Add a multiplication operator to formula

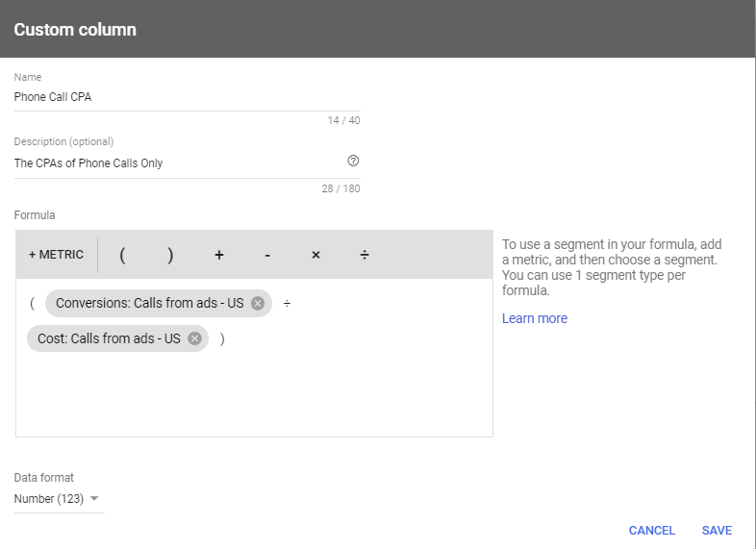coord(315,255)
